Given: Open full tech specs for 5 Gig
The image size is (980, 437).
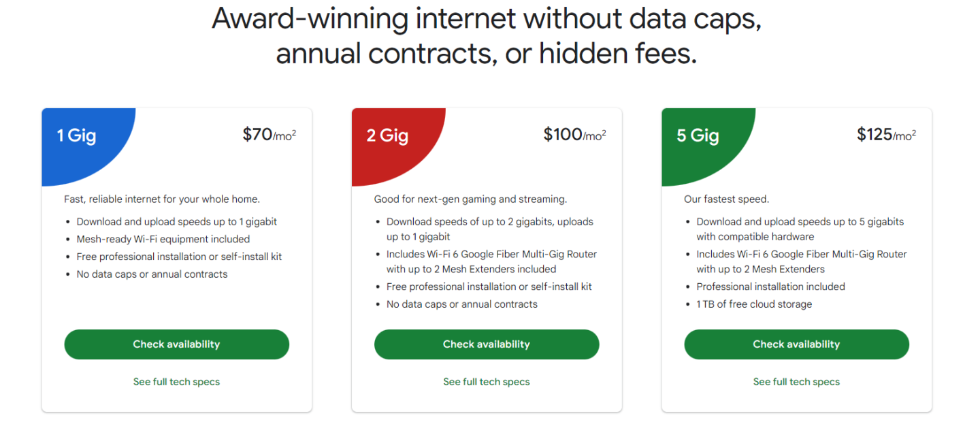Looking at the screenshot, I should pos(796,382).
